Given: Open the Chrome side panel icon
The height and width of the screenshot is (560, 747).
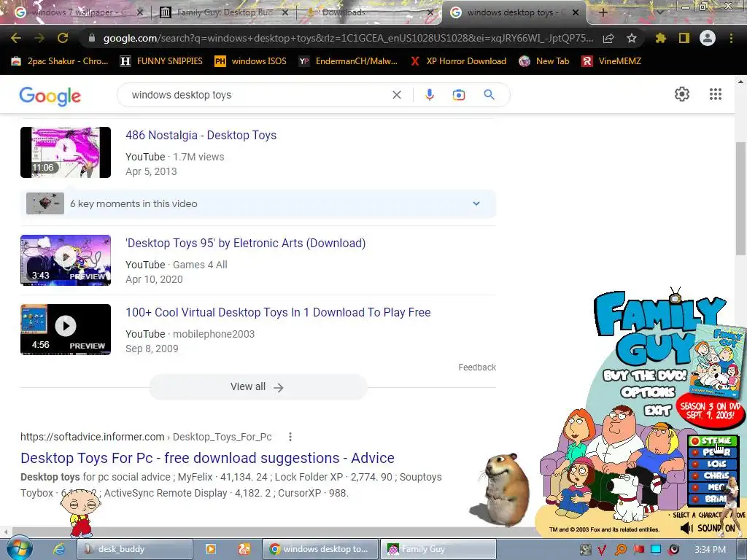Looking at the screenshot, I should click(x=684, y=38).
